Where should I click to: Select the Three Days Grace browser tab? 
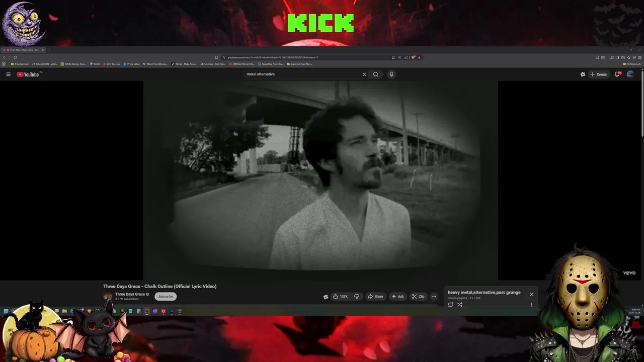coord(23,50)
